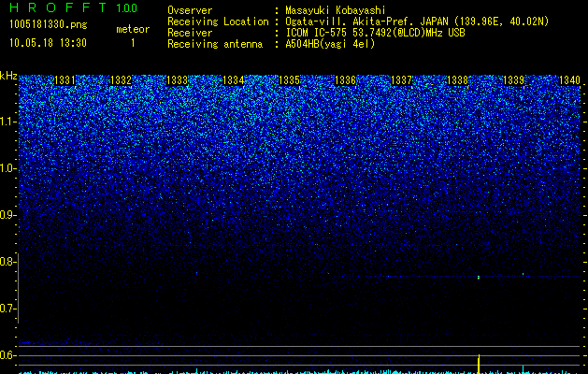Click the 1334 time marker
This screenshot has width=588, height=374.
(234, 80)
